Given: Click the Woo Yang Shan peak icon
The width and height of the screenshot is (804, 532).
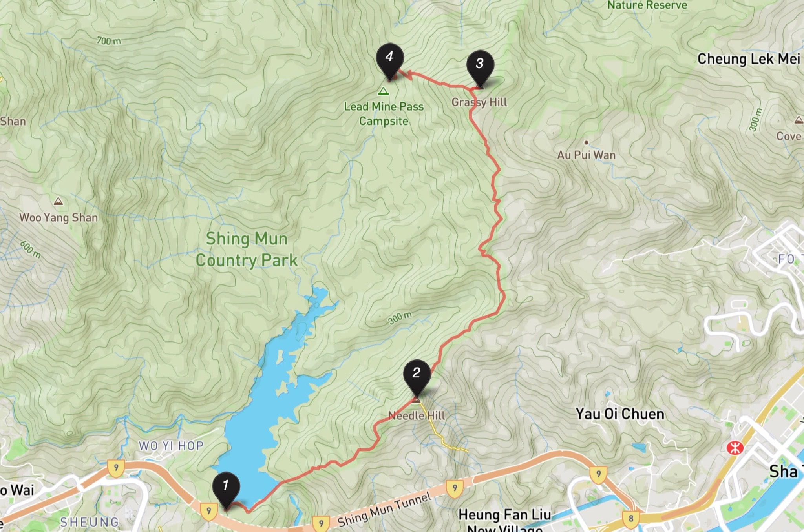Looking at the screenshot, I should coord(58,201).
